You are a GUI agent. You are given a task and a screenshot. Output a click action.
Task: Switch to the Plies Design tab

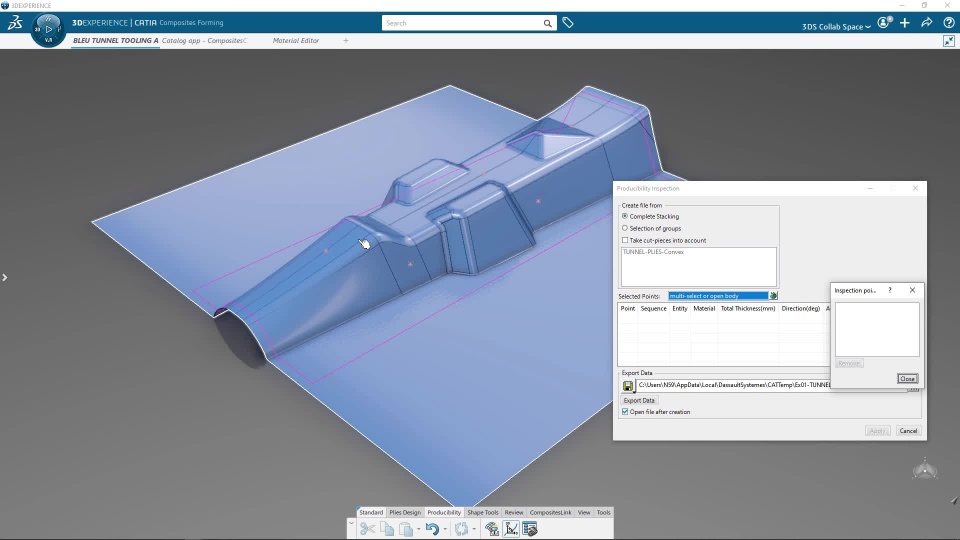click(405, 512)
